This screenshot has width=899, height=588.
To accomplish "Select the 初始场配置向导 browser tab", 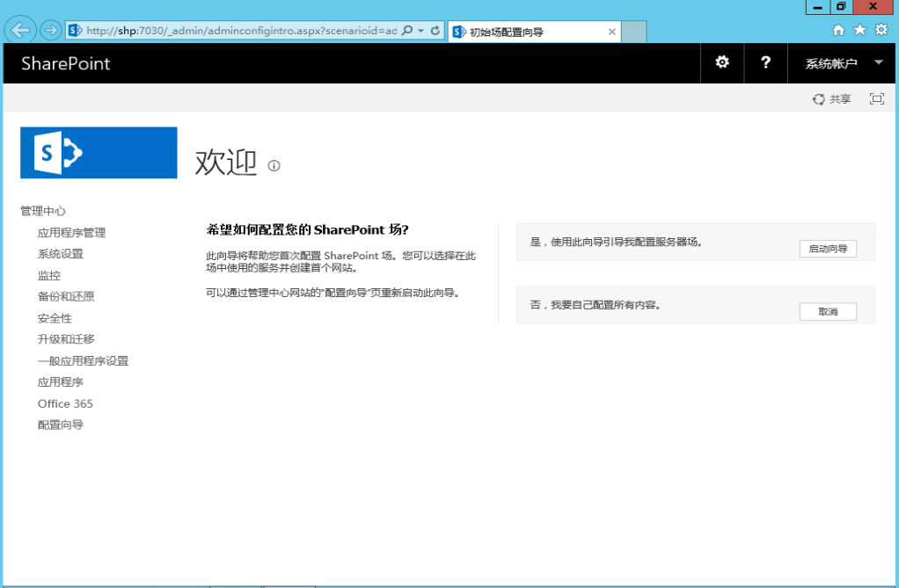I will [534, 33].
